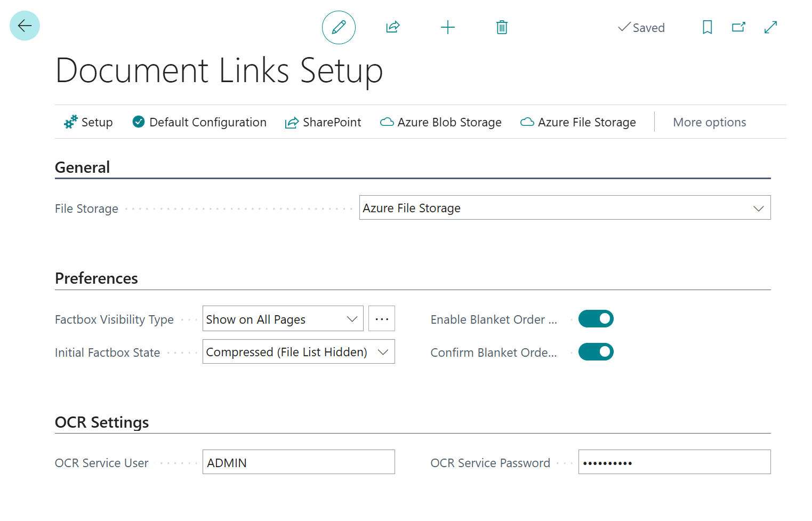Open page in new window icon
Screen dimensions: 812x521
click(x=738, y=27)
